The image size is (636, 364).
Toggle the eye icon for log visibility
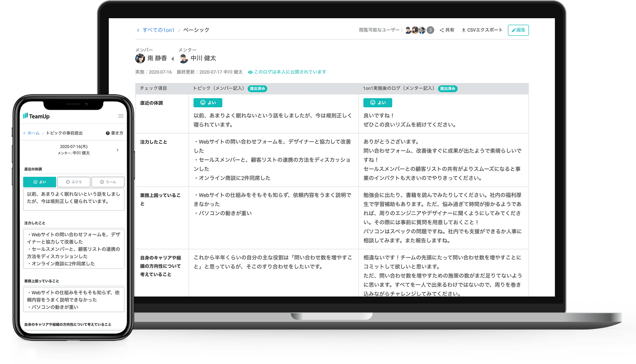click(250, 72)
